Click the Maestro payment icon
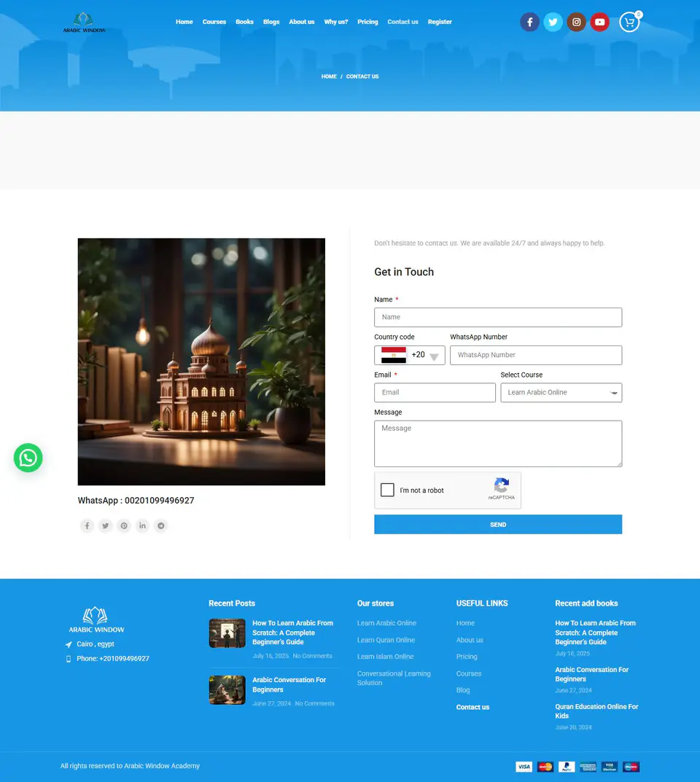Screen dimensions: 700x782 pyautogui.click(x=631, y=767)
